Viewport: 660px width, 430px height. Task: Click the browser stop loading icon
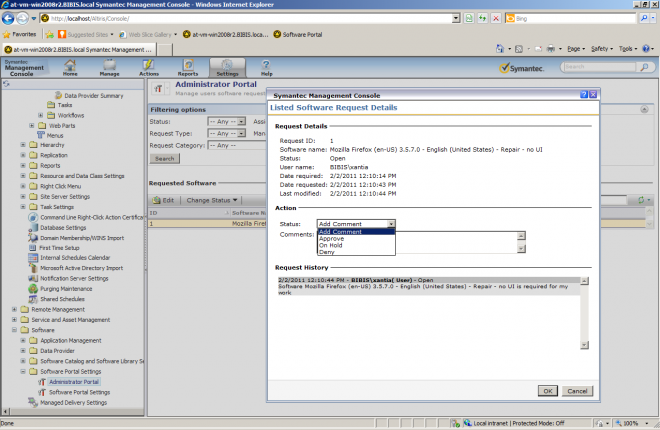[x=496, y=19]
